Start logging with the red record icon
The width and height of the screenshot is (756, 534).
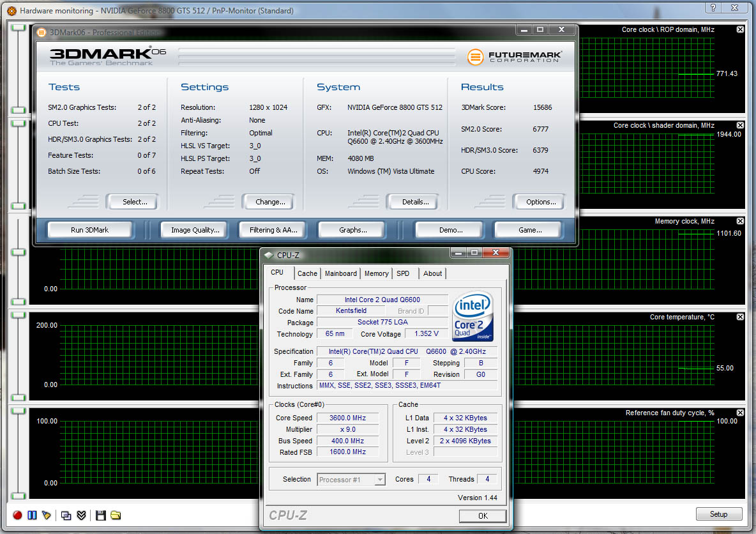click(17, 515)
